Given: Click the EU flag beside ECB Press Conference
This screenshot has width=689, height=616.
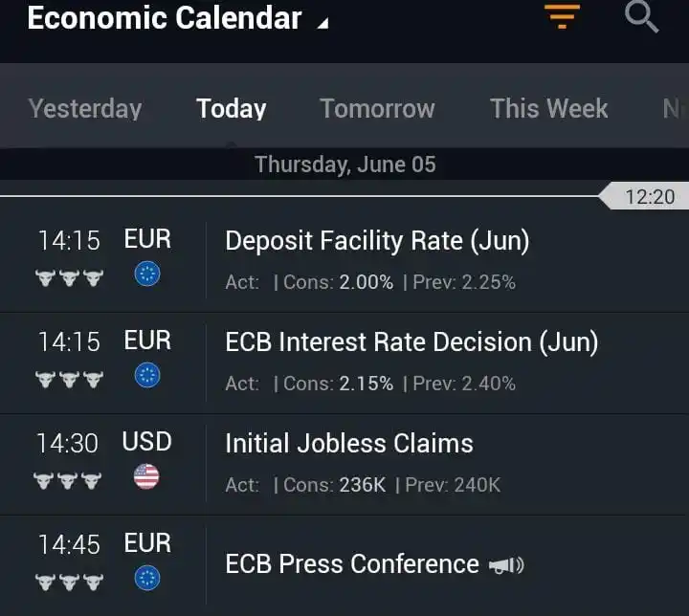Looking at the screenshot, I should (147, 578).
